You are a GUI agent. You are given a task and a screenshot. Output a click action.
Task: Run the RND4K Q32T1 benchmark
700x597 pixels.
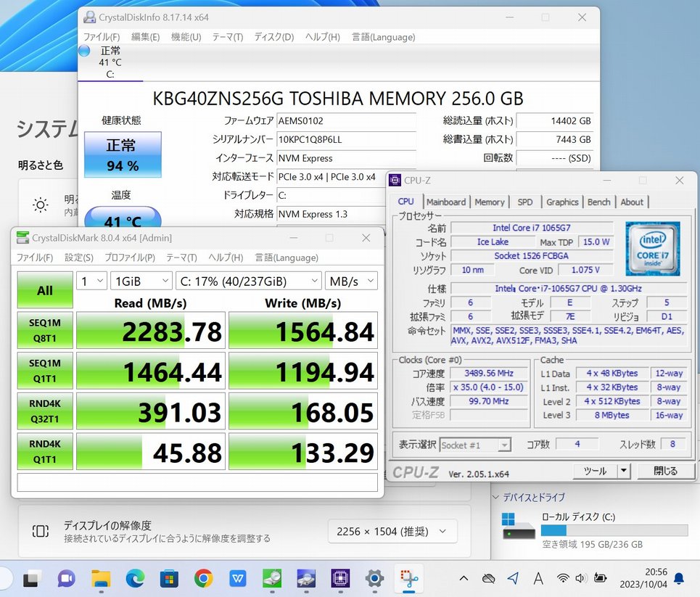[x=45, y=411]
